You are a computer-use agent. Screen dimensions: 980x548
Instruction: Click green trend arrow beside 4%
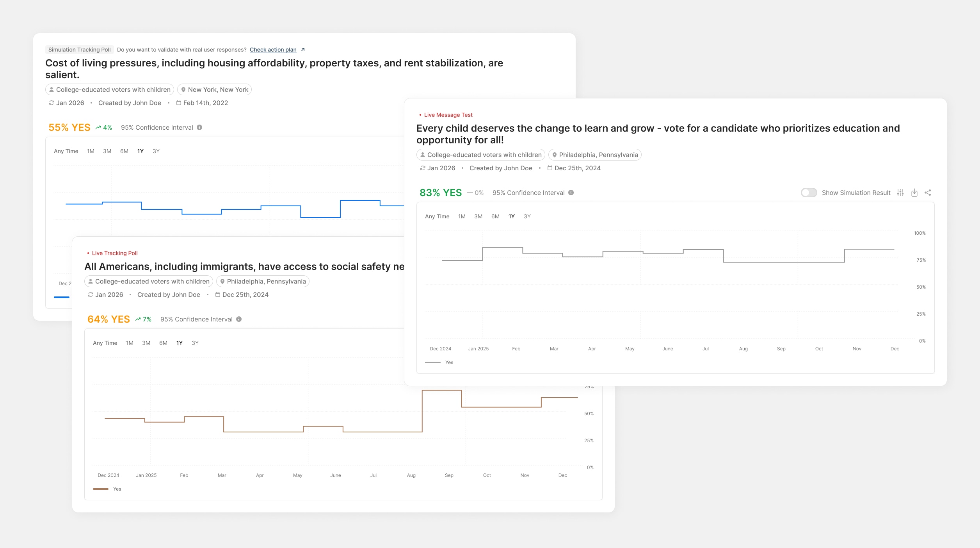(x=98, y=127)
